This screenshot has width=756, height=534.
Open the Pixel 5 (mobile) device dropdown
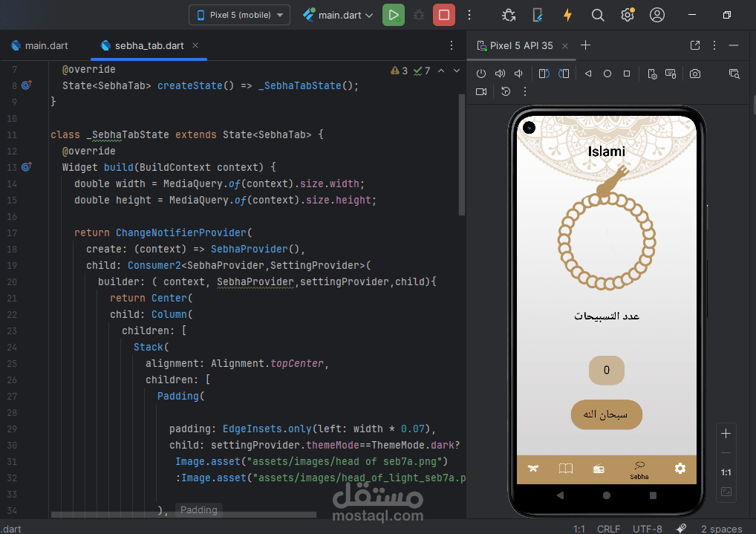tap(240, 15)
